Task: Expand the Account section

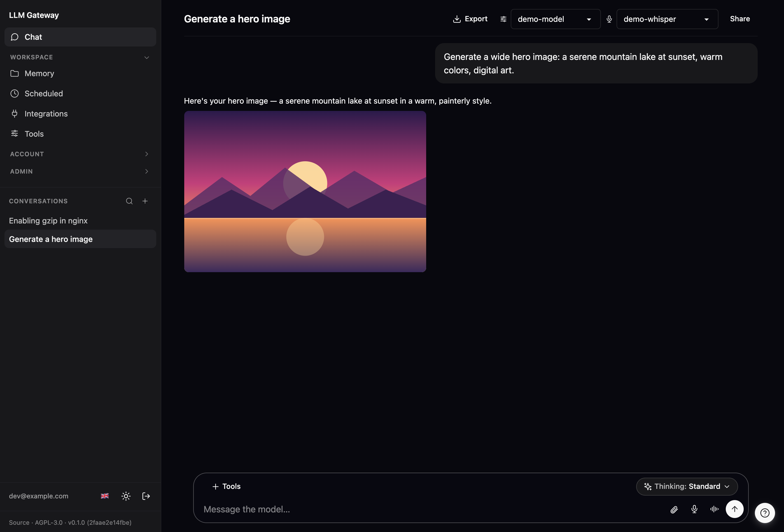Action: coord(80,154)
